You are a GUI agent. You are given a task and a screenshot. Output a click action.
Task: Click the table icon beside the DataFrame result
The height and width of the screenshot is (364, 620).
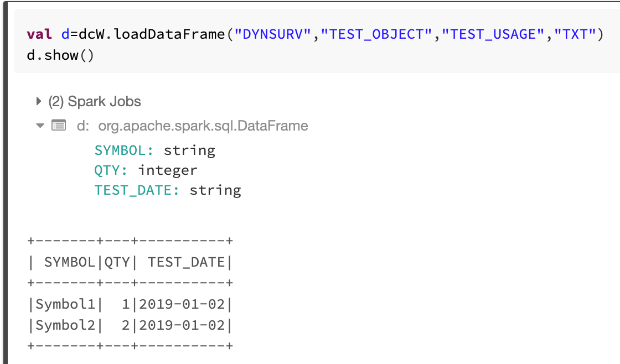[58, 126]
